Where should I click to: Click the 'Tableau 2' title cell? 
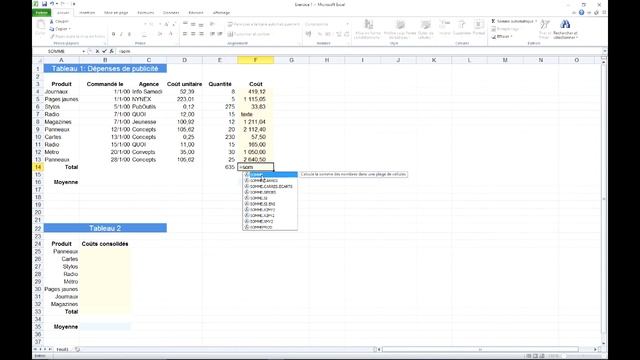[x=105, y=228]
